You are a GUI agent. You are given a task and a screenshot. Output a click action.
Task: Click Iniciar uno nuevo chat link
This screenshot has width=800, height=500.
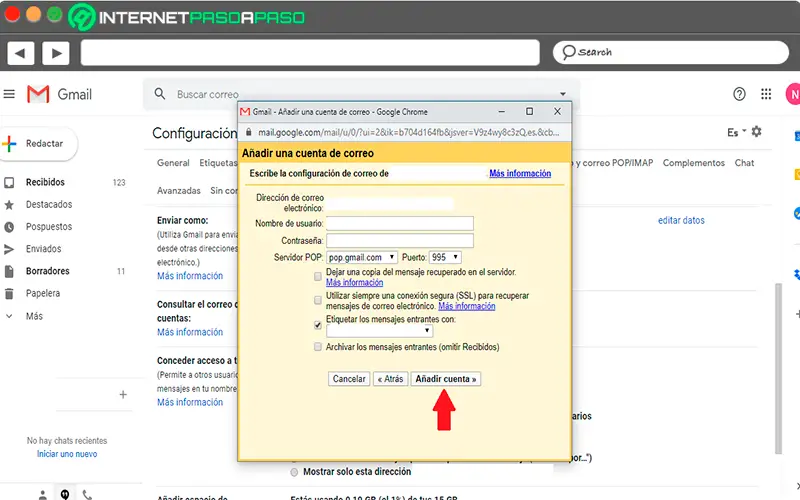click(x=67, y=454)
